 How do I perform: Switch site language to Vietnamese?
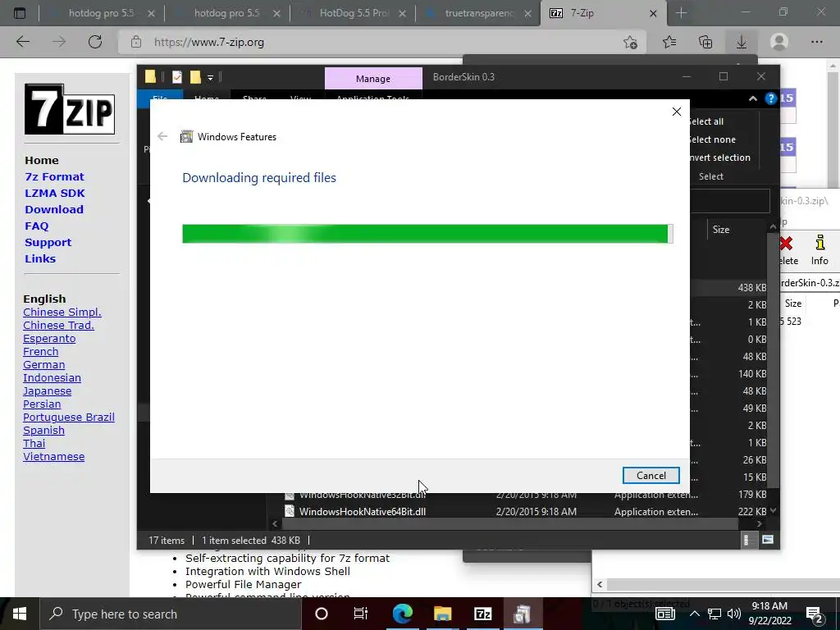click(x=53, y=456)
